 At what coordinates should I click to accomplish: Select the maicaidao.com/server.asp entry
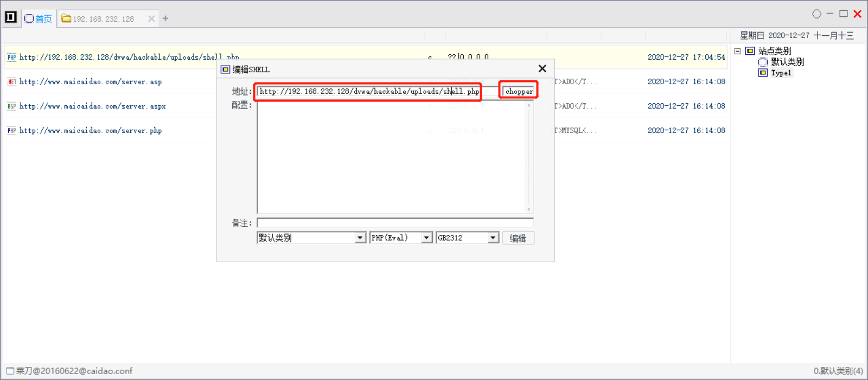point(91,82)
